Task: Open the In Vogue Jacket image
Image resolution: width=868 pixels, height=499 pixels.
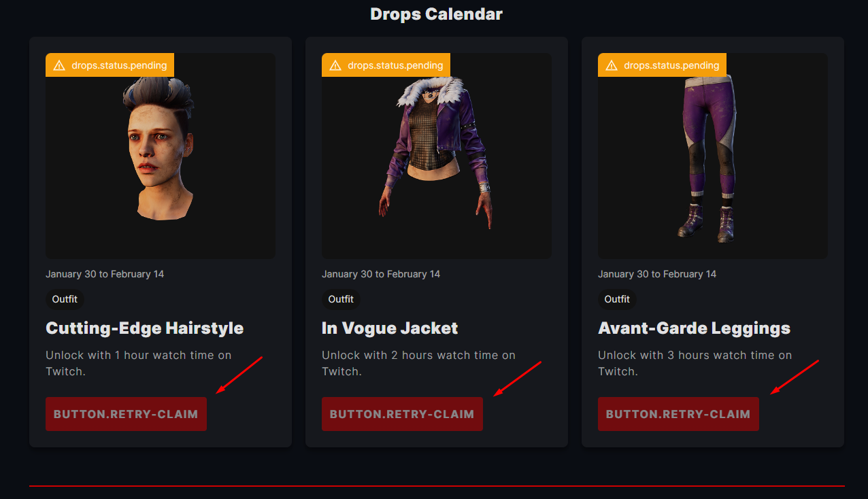Action: point(437,153)
